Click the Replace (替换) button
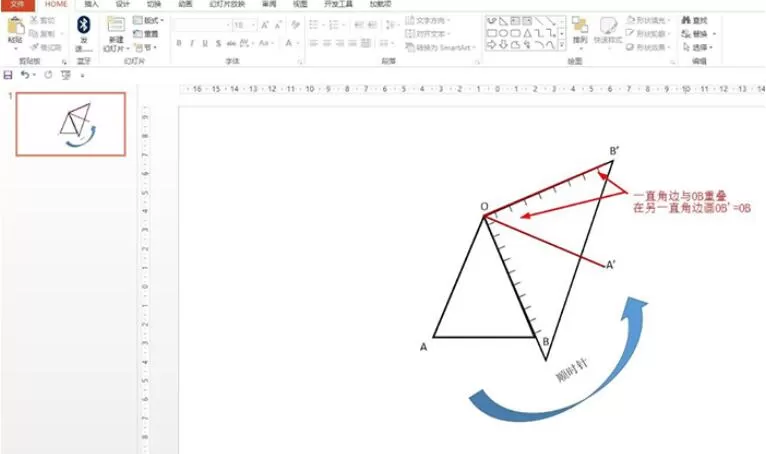This screenshot has width=766, height=454. 699,34
